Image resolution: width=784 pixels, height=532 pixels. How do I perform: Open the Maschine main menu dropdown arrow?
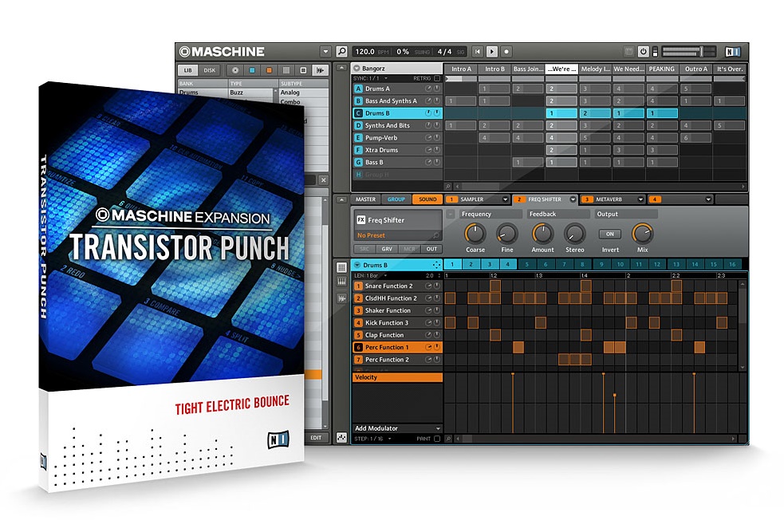pyautogui.click(x=325, y=52)
